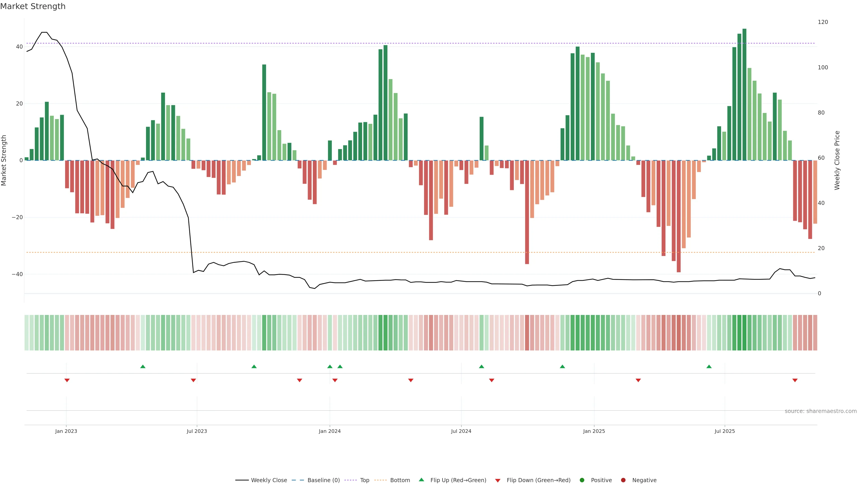
Task: Click the green Flip Up legend triangle icon
Action: click(x=421, y=480)
